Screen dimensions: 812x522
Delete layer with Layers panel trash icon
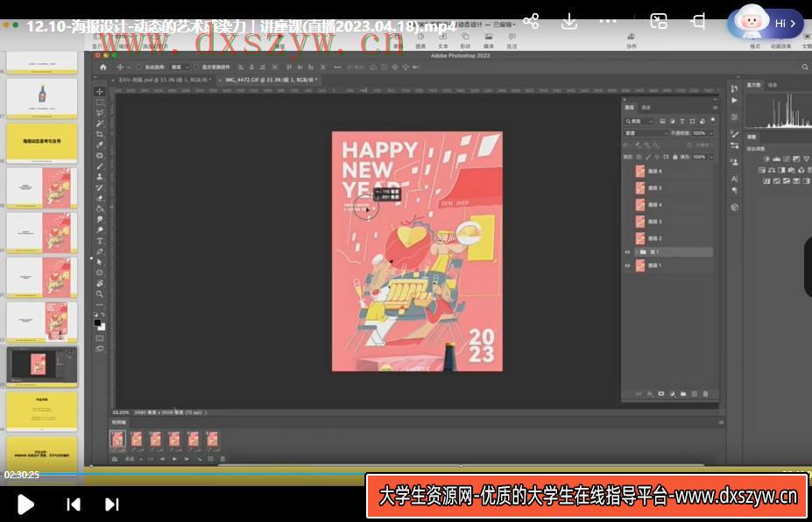[x=705, y=394]
